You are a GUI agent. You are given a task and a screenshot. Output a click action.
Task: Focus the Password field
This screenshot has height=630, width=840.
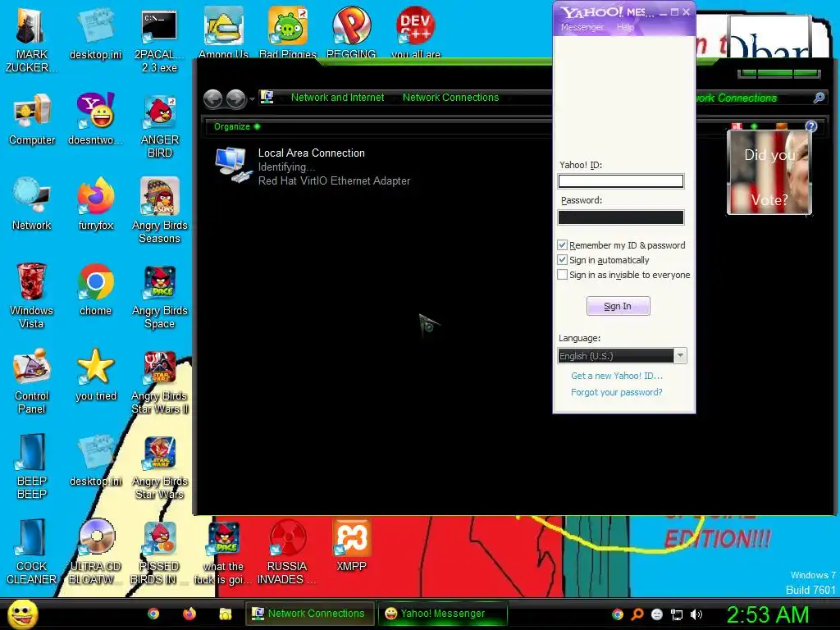click(621, 217)
